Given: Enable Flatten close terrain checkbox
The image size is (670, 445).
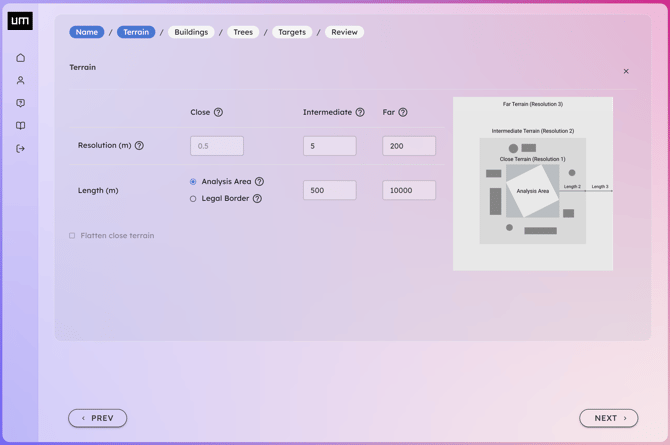Looking at the screenshot, I should (72, 236).
